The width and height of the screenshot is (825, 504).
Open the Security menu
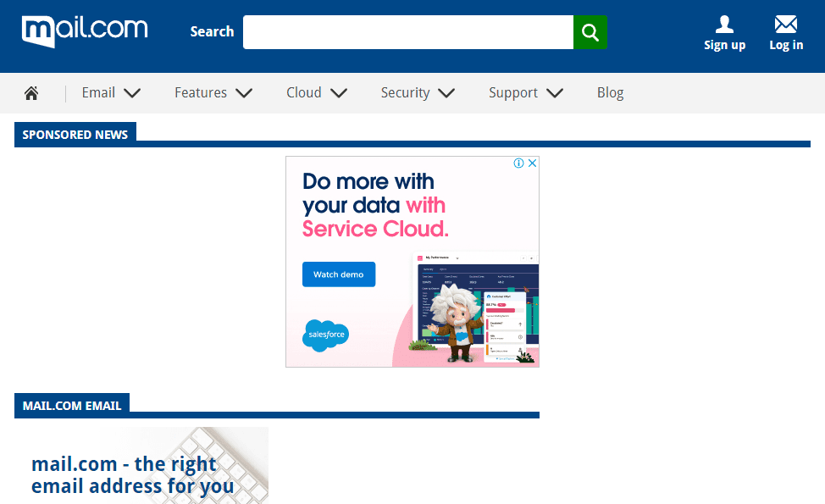point(405,92)
